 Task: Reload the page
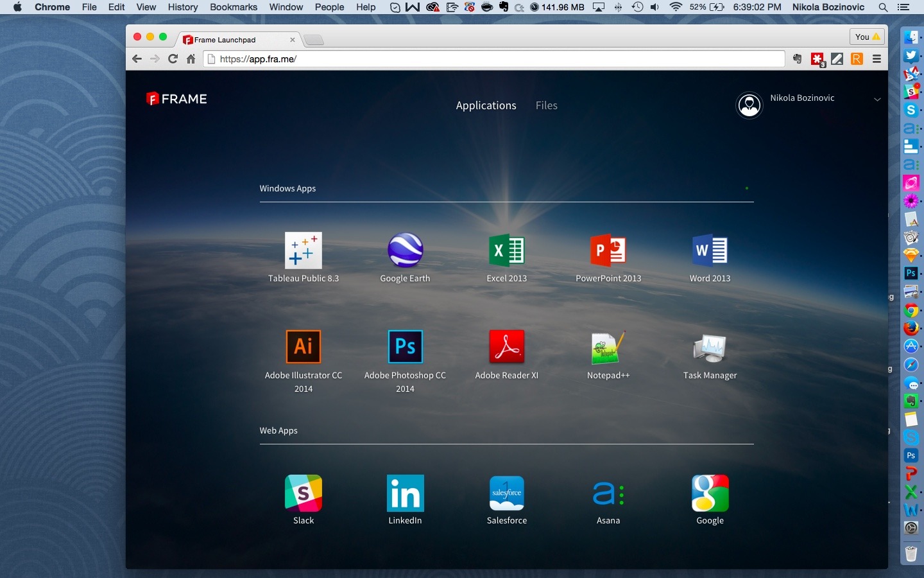(x=173, y=59)
